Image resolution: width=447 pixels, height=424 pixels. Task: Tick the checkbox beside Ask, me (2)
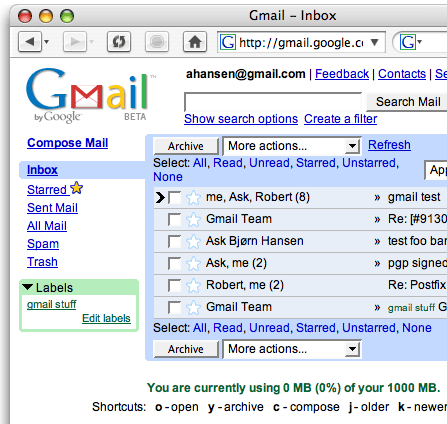(175, 264)
